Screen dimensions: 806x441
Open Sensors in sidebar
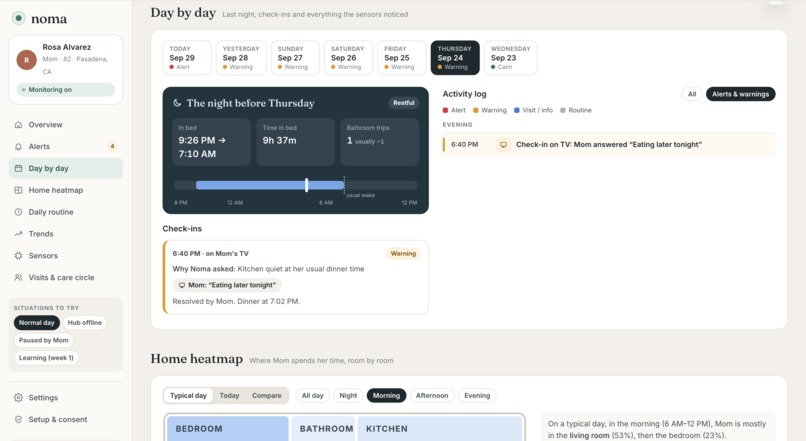click(66, 255)
